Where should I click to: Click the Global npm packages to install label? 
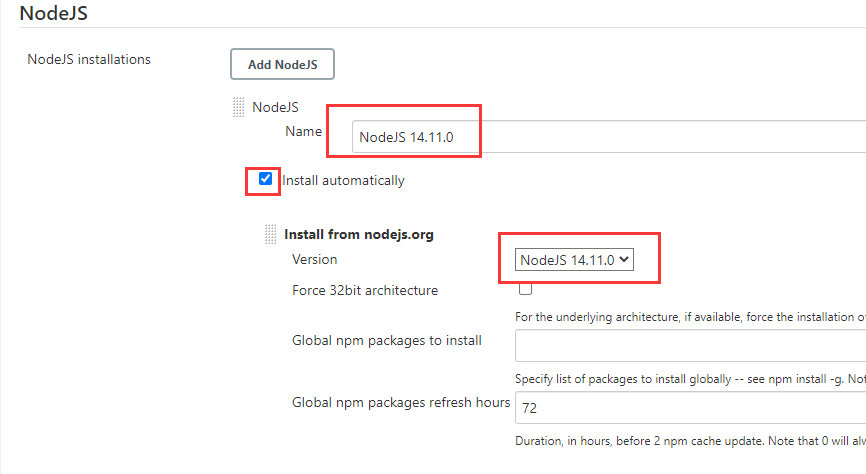387,340
